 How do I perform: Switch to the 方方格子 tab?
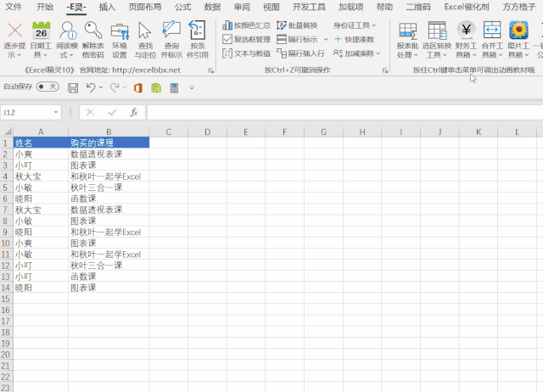(518, 7)
